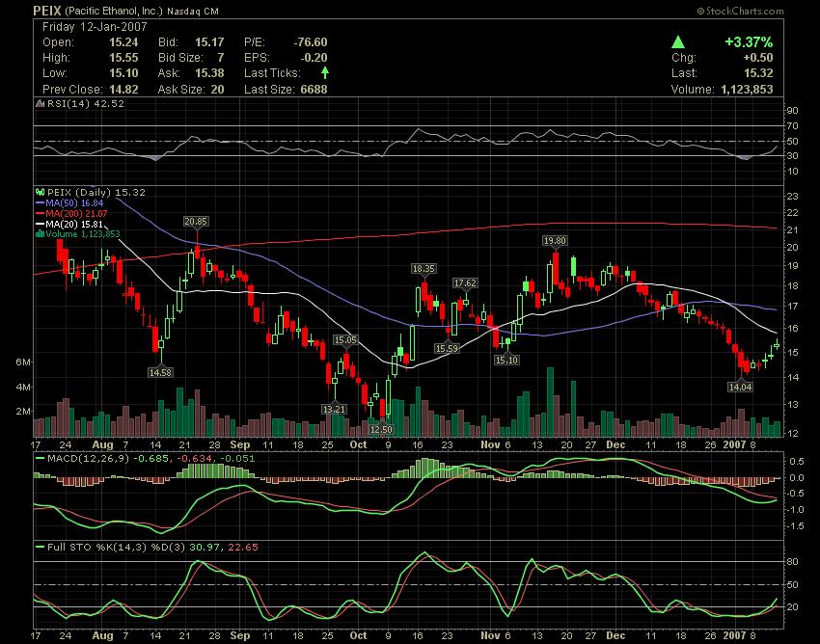Click the High value 15.55
The image size is (820, 644).
click(x=123, y=58)
